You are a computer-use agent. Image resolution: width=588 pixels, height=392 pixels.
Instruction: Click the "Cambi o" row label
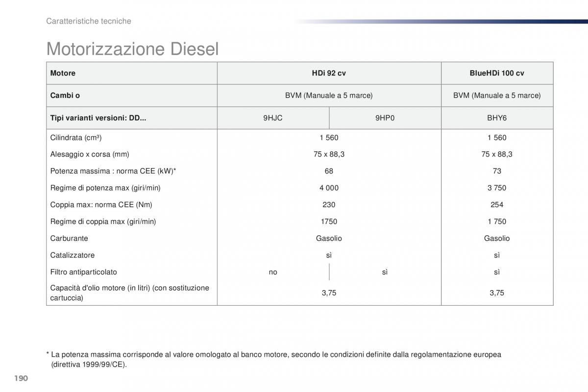[x=65, y=96]
